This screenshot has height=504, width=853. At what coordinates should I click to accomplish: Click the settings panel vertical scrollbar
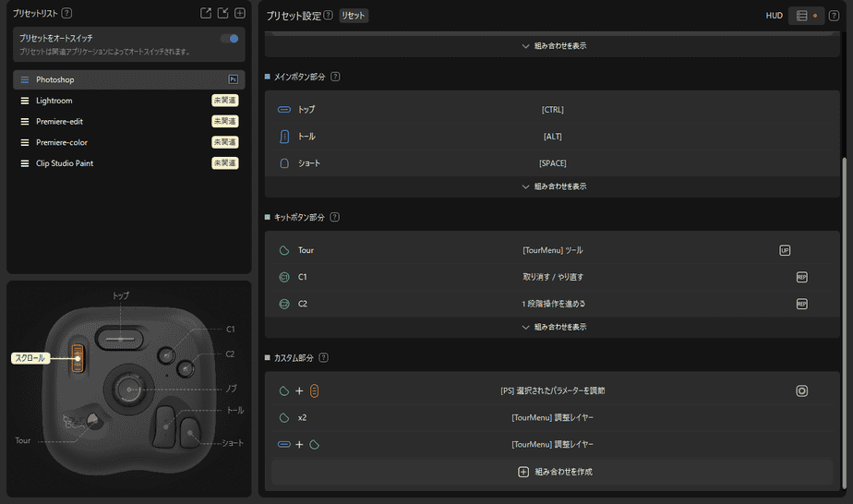[x=844, y=321]
